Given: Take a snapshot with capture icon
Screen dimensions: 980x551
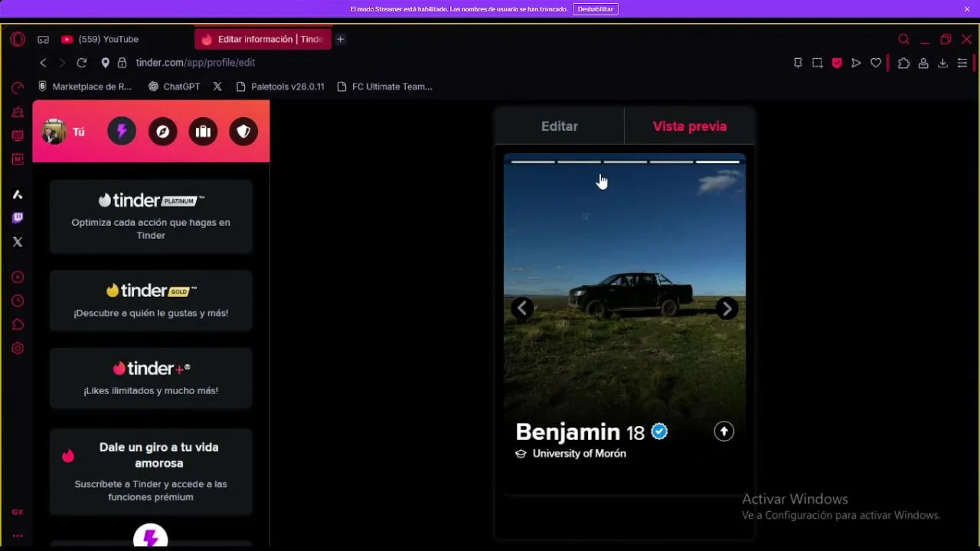Looking at the screenshot, I should point(818,63).
